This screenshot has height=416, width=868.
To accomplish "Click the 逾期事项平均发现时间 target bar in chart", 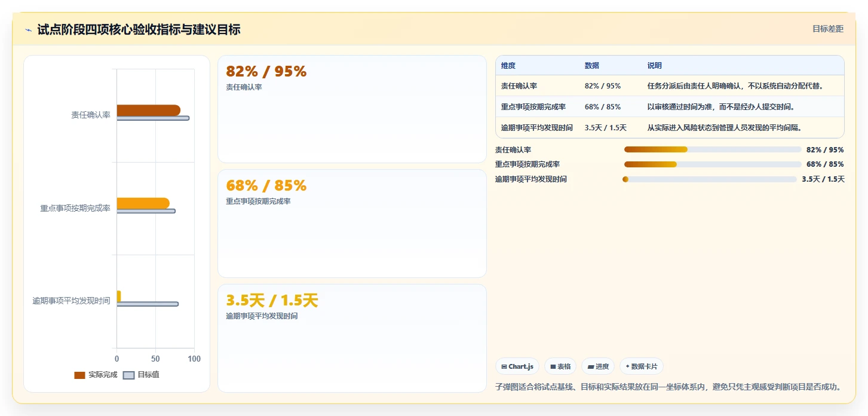I will tap(148, 304).
